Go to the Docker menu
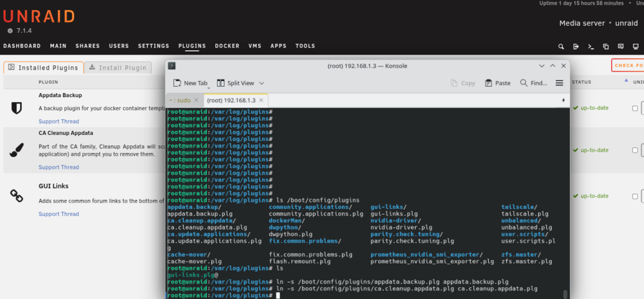Viewport: 644px width, 299px height. [227, 46]
